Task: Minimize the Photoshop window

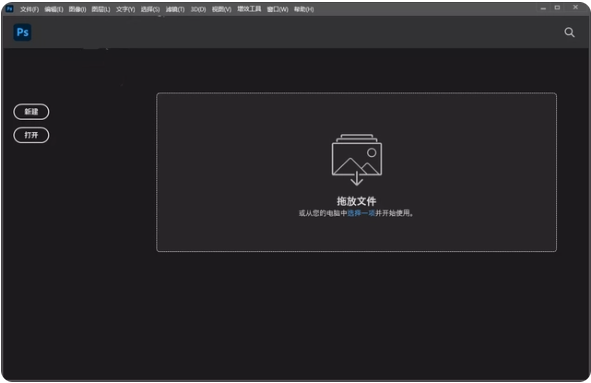Action: pyautogui.click(x=543, y=8)
